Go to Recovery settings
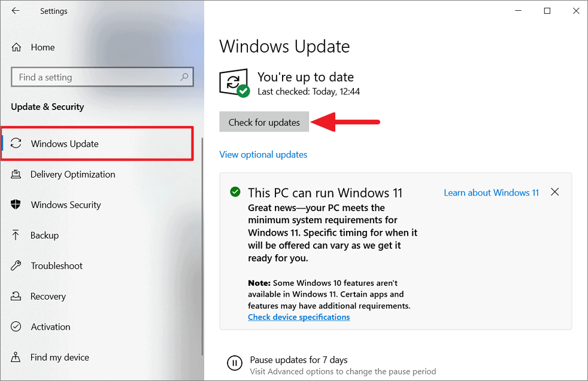Image resolution: width=588 pixels, height=381 pixels. (48, 296)
